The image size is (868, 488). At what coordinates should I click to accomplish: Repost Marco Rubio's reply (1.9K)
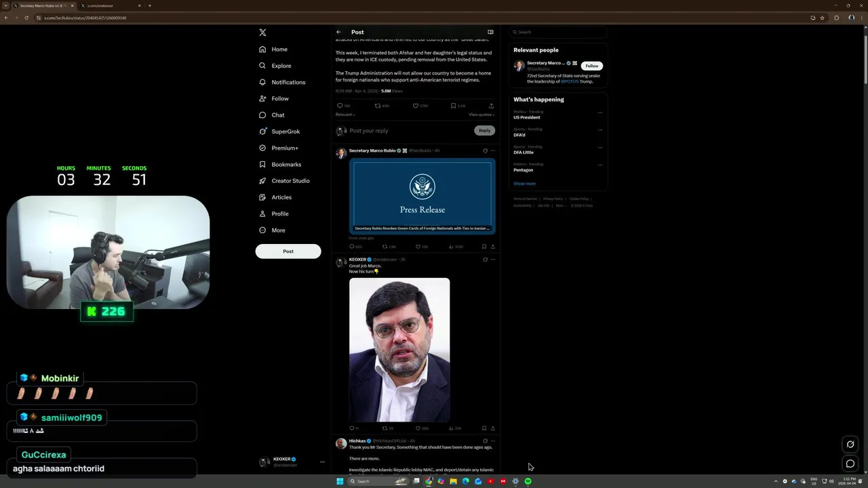pos(389,247)
